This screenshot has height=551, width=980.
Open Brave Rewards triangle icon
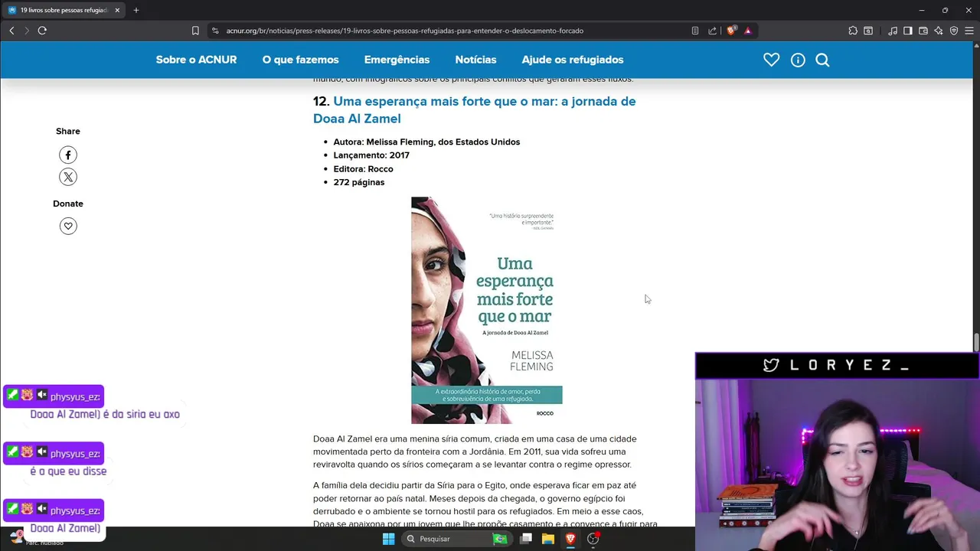point(748,31)
